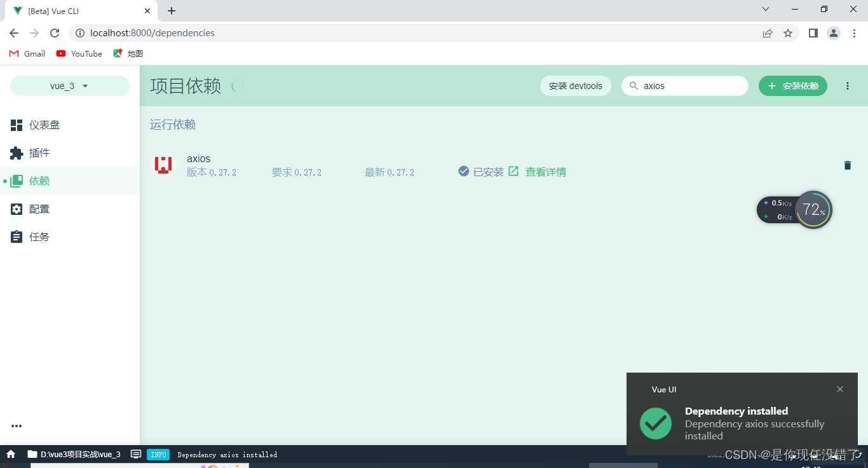Screen dimensions: 868x468
Task: Click the status bar home icon
Action: point(11,455)
